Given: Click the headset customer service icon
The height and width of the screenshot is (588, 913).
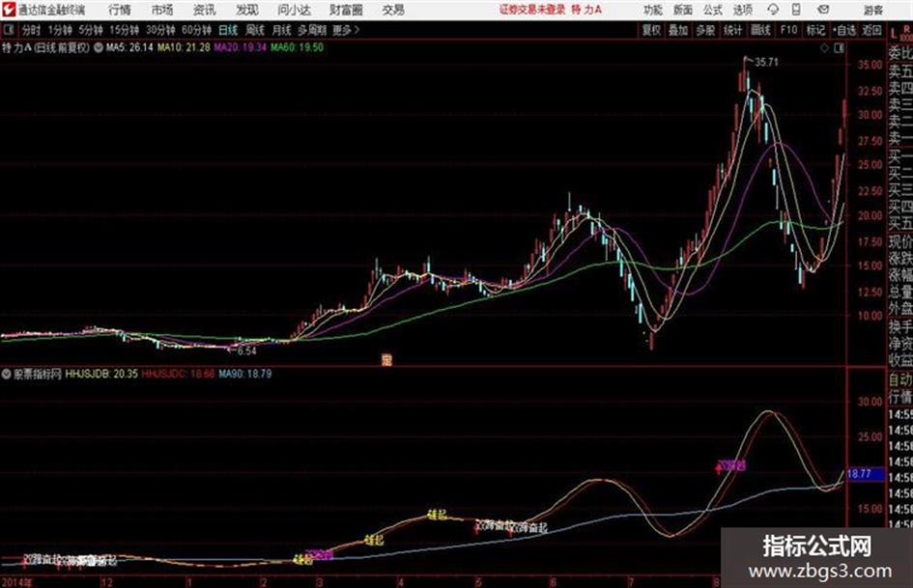Looking at the screenshot, I should [773, 10].
